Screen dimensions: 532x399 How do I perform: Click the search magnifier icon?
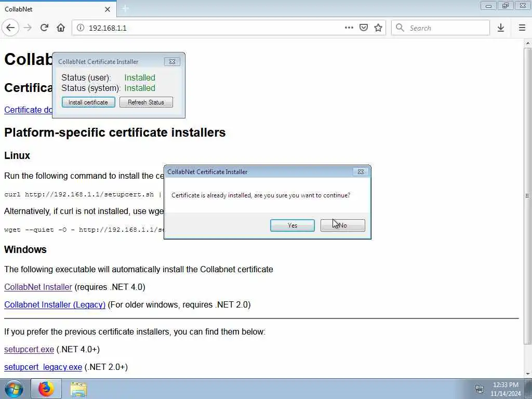(x=400, y=28)
